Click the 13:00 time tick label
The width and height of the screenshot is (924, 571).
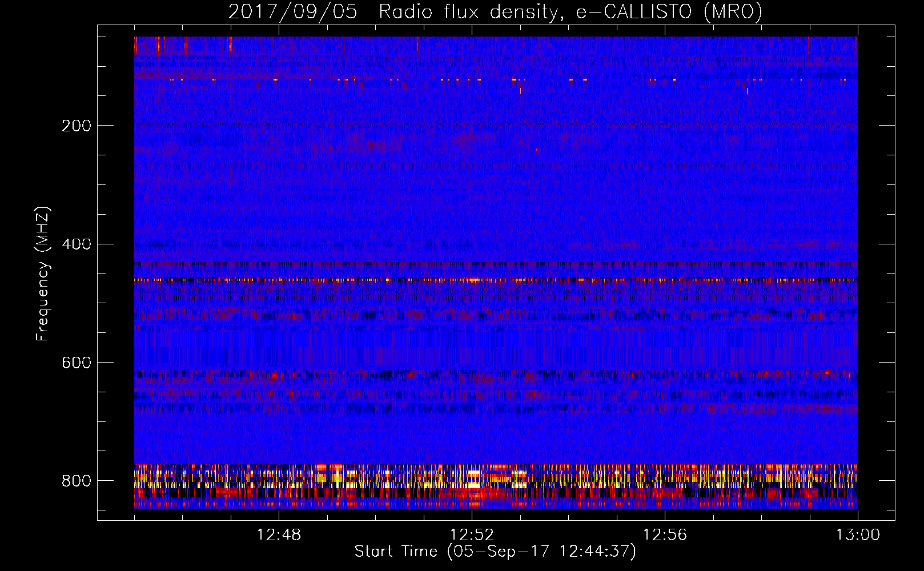[x=858, y=535]
